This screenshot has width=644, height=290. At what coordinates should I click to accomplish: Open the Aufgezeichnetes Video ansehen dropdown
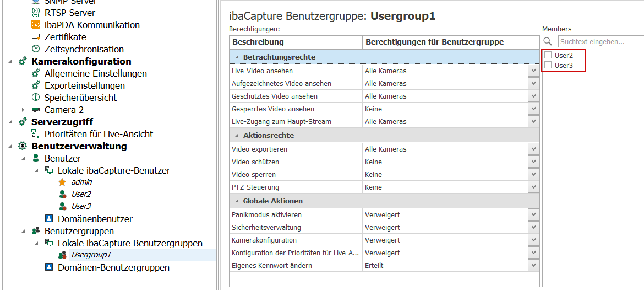[533, 83]
